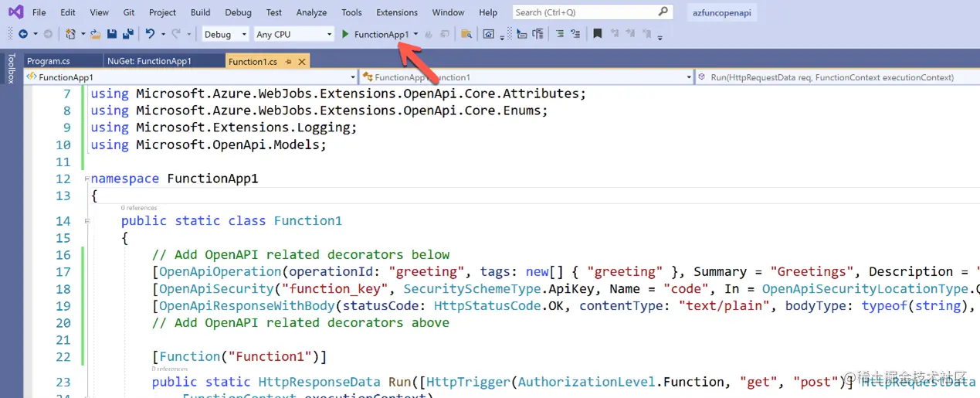The image size is (980, 398).
Task: Open the Help menu
Action: 488,12
